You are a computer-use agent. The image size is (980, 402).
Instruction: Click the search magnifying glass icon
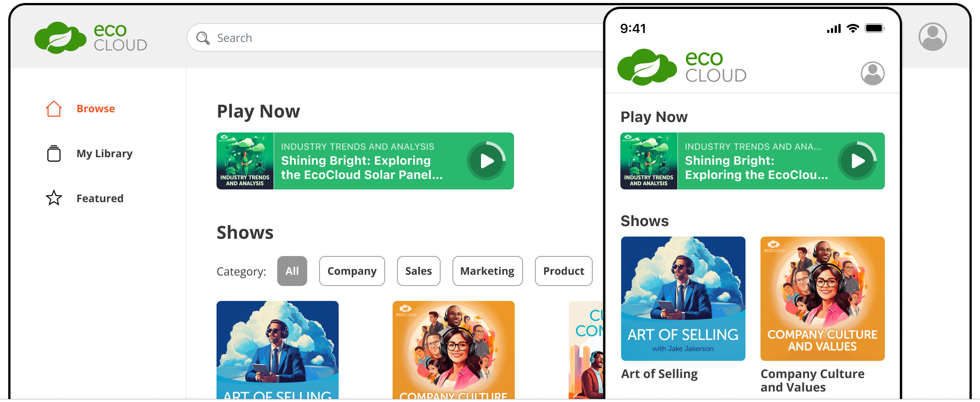click(x=203, y=38)
